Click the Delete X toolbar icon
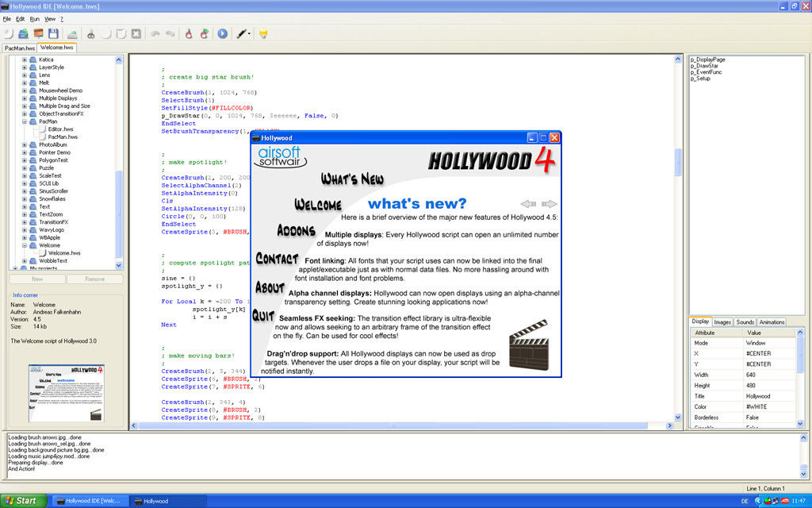The image size is (812, 508). pyautogui.click(x=136, y=33)
